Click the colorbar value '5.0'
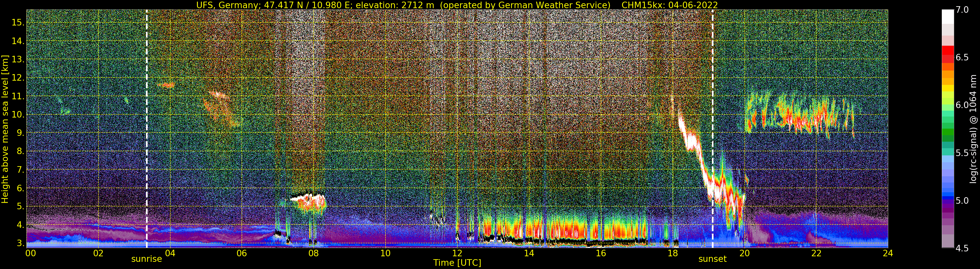980x269 pixels. (962, 200)
